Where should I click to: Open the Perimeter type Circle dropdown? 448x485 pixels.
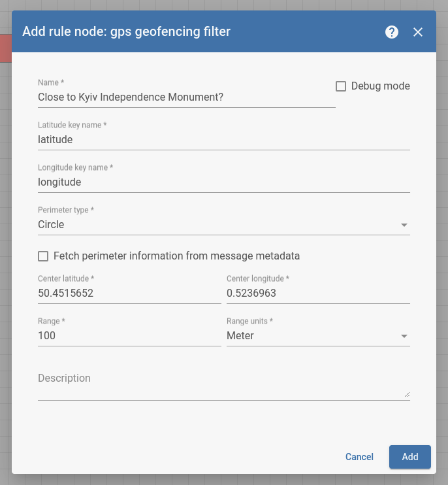224,225
